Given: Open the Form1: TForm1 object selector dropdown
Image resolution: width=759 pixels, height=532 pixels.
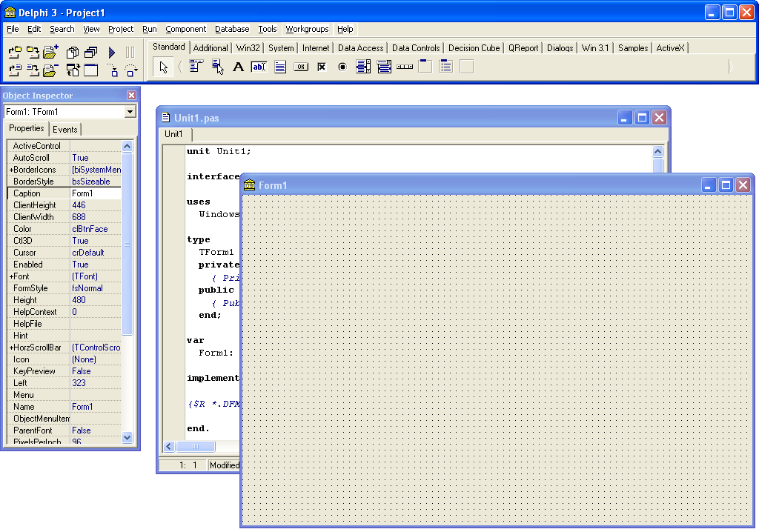Looking at the screenshot, I should [130, 112].
